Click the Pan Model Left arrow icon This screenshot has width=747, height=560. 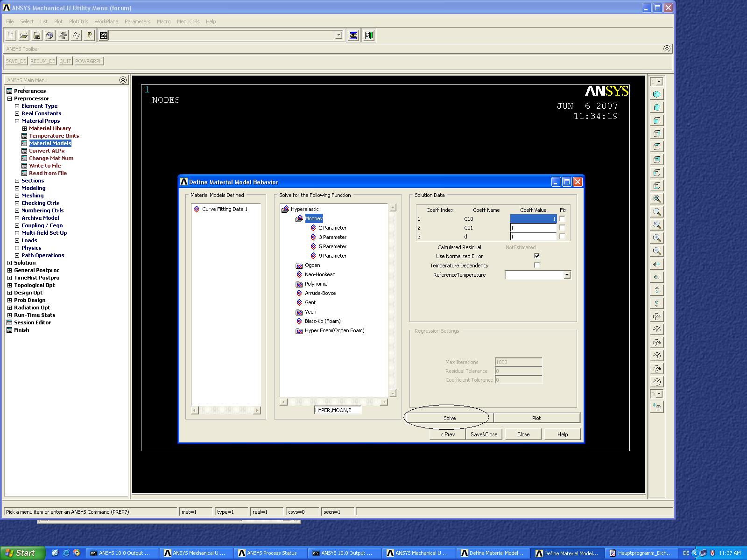click(x=657, y=264)
